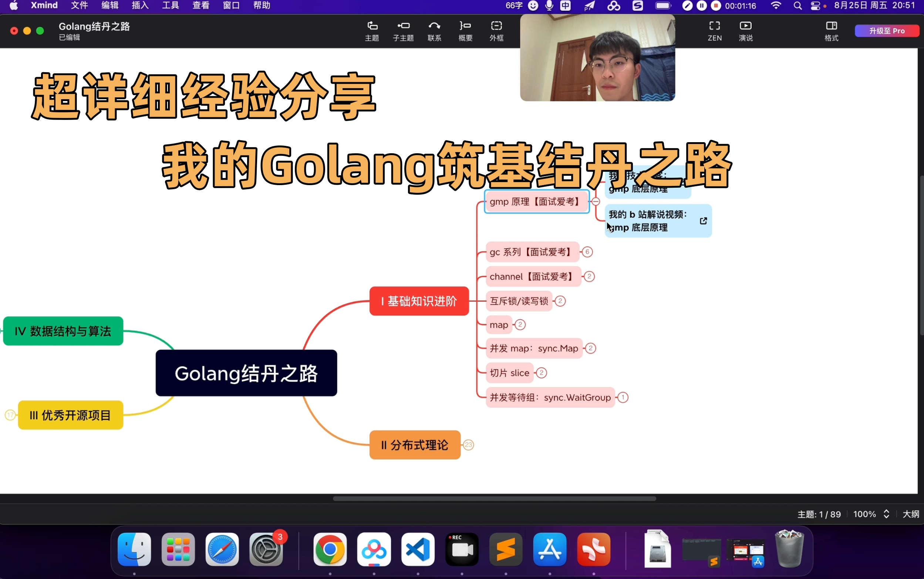
Task: Open the zoom percentage stepper
Action: [886, 514]
